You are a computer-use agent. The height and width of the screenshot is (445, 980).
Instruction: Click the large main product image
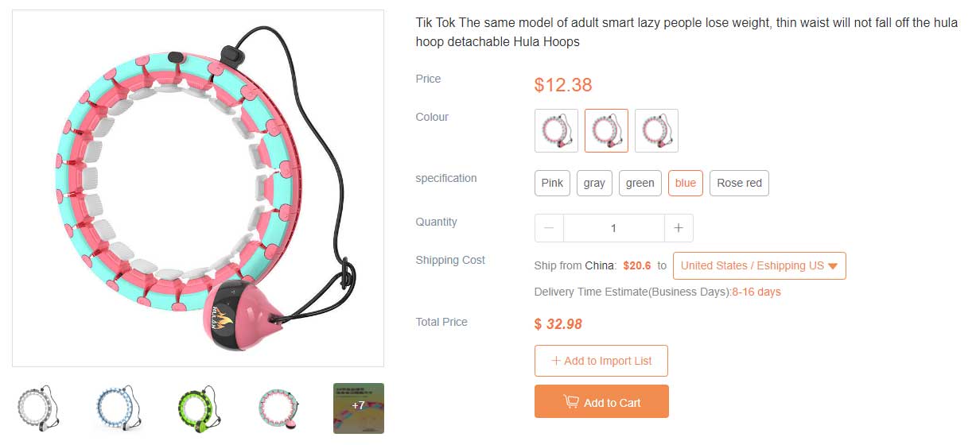pyautogui.click(x=198, y=188)
